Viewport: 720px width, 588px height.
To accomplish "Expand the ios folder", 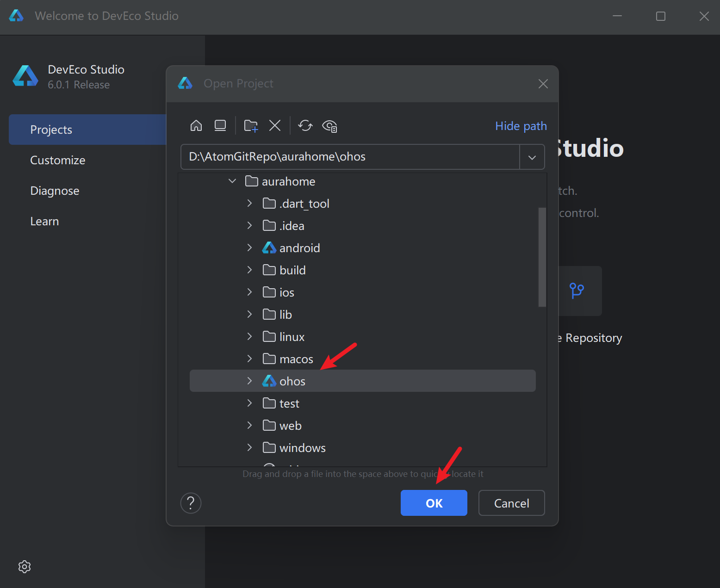I will [x=249, y=292].
